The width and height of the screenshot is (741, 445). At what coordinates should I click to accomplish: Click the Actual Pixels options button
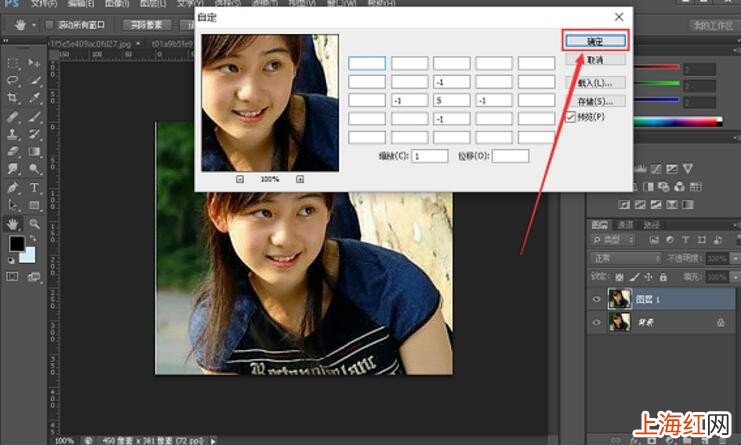pyautogui.click(x=146, y=25)
